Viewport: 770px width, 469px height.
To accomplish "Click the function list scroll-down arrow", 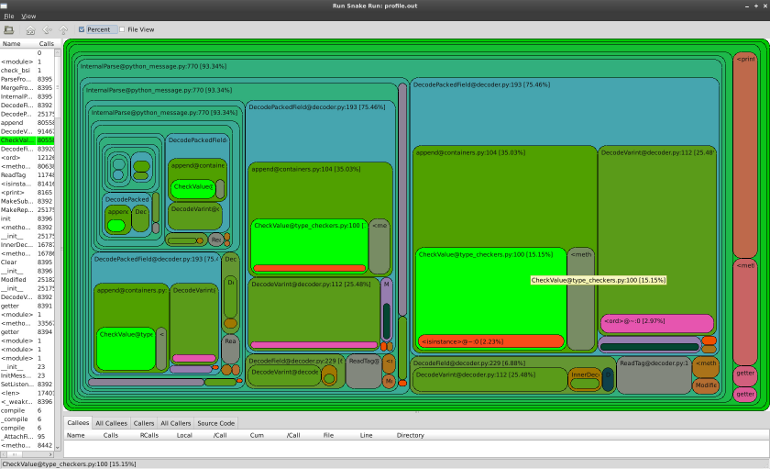I will point(57,447).
